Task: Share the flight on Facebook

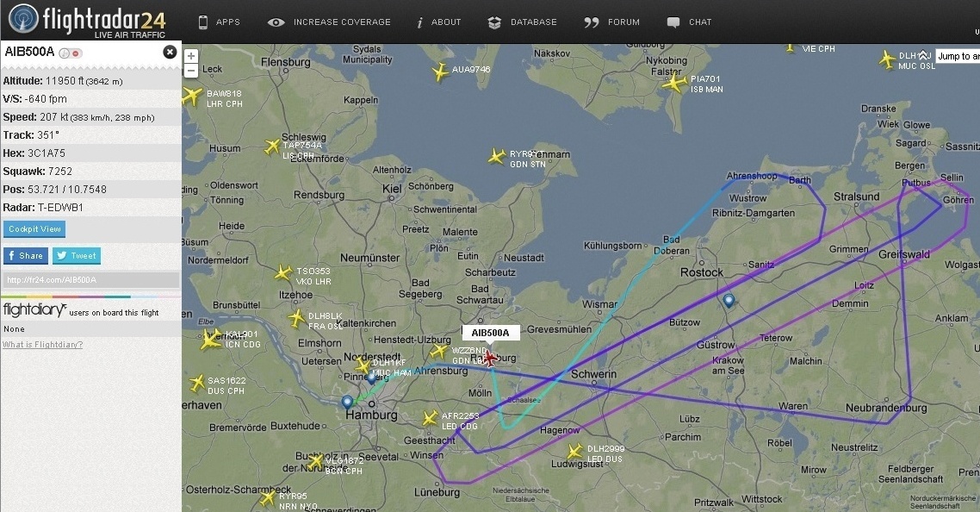Action: (26, 255)
